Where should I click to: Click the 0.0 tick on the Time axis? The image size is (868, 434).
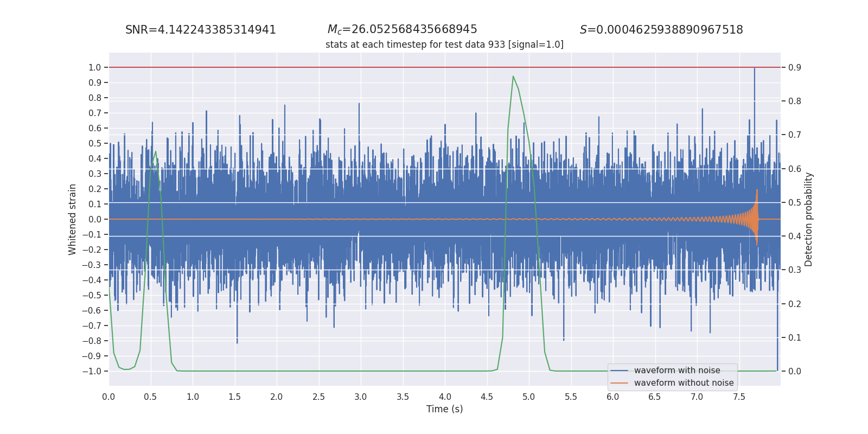[108, 397]
